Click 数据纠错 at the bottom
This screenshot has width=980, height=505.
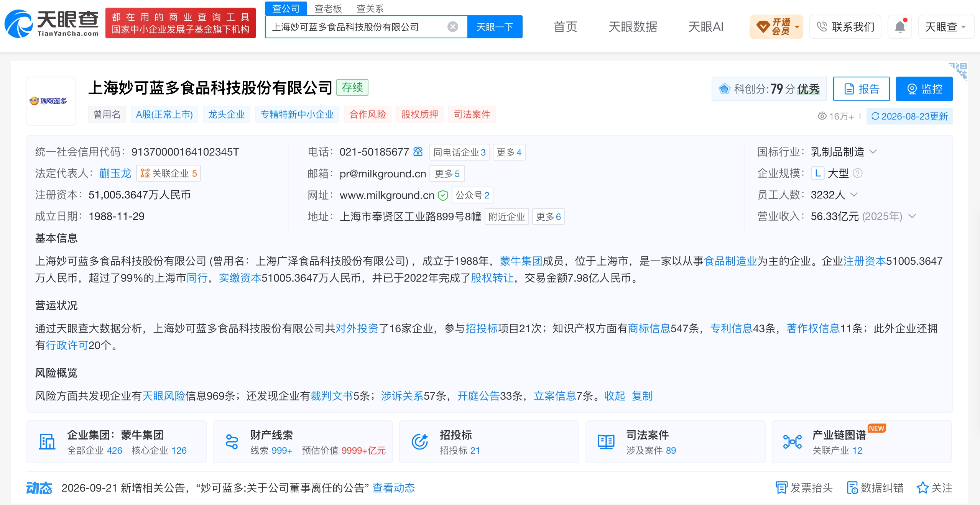(x=875, y=488)
